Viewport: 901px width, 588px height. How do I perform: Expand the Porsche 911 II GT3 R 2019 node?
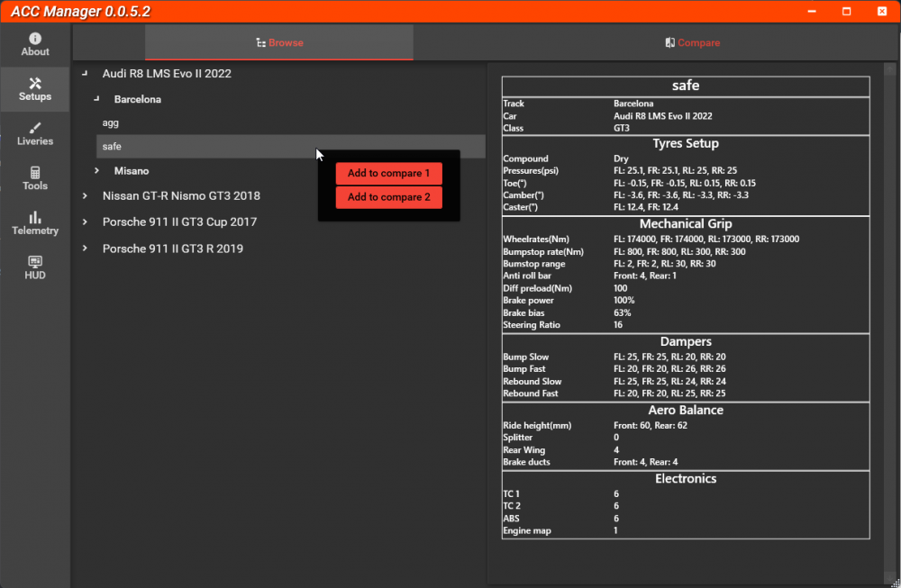pyautogui.click(x=85, y=248)
